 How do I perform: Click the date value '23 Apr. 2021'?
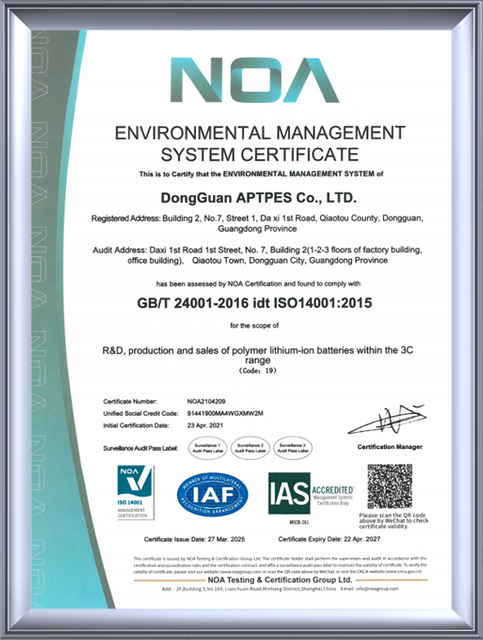[205, 425]
